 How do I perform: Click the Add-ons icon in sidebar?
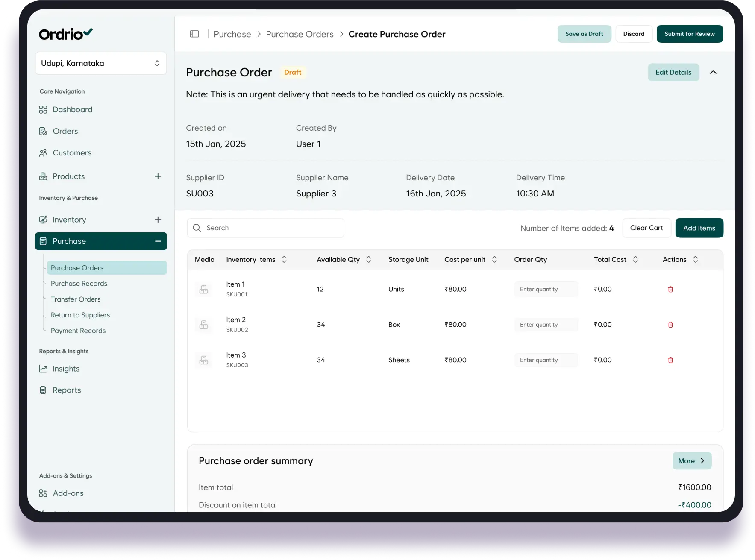point(43,493)
